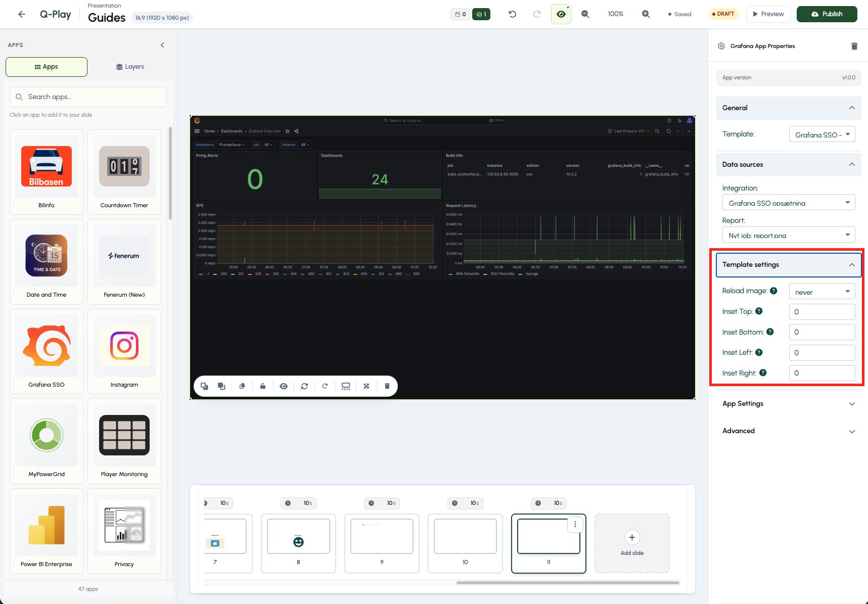Send element backward in floating toolbar
This screenshot has height=604, width=868.
(204, 386)
